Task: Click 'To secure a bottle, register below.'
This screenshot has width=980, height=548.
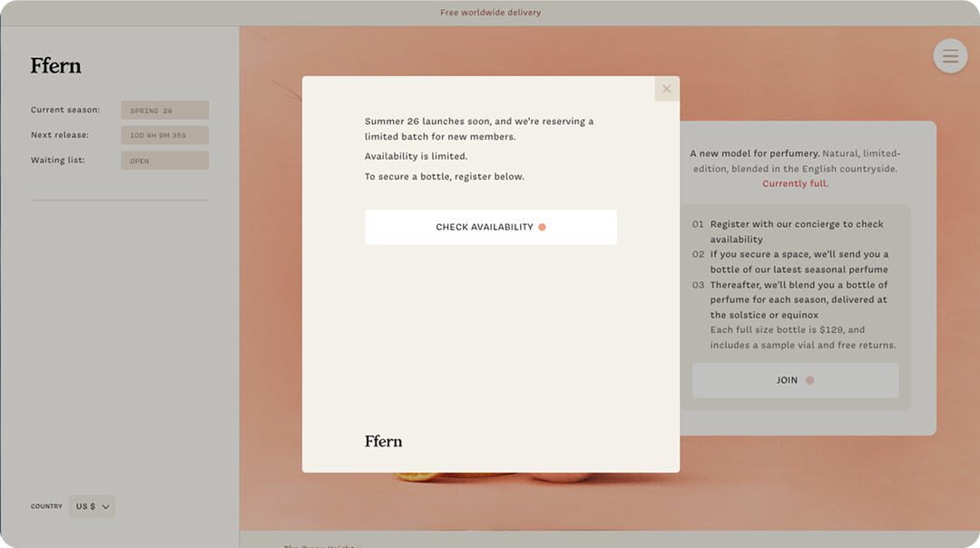Action: (x=445, y=177)
